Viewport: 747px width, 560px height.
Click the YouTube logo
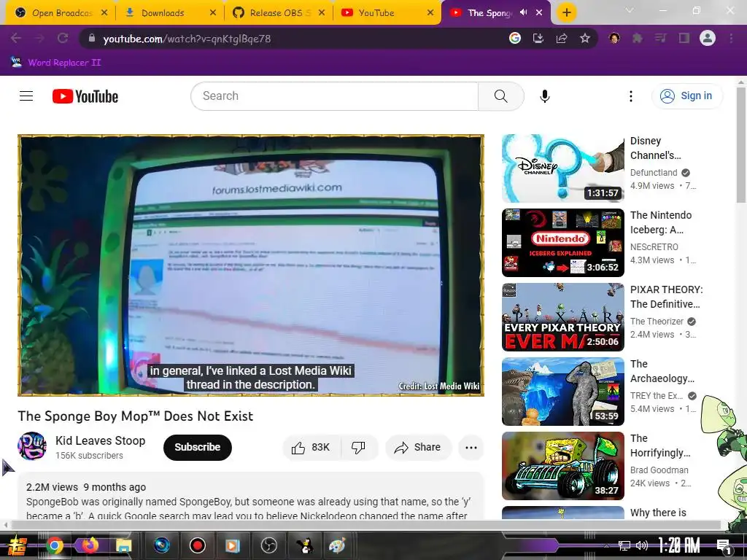(85, 96)
